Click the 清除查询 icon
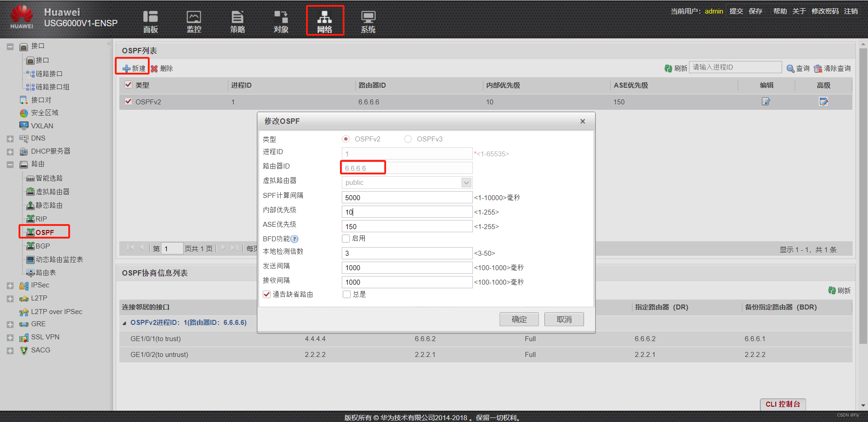The height and width of the screenshot is (422, 868). click(818, 68)
